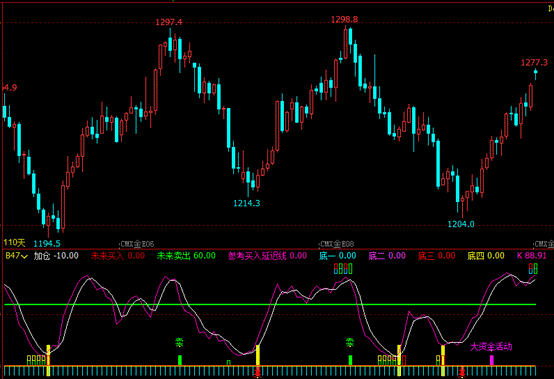
Task: Select the 底三 red indicator label
Action: point(426,256)
